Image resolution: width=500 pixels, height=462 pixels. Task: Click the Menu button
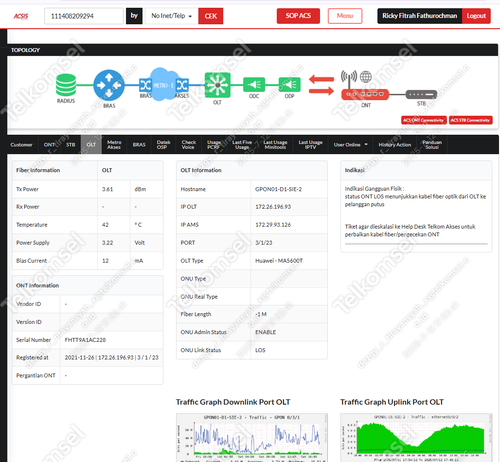(x=345, y=16)
